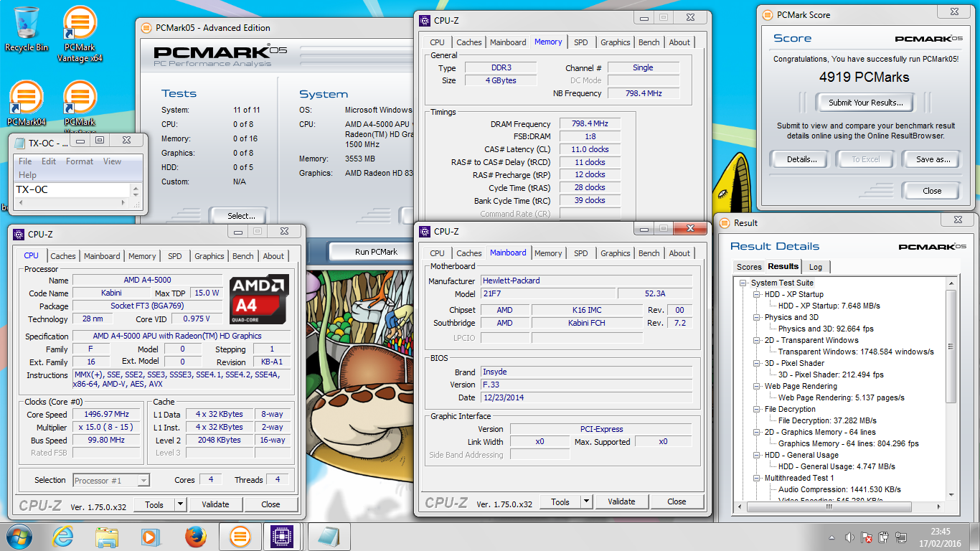Switch to CPU-Z via its purple taskbar icon

click(x=283, y=537)
